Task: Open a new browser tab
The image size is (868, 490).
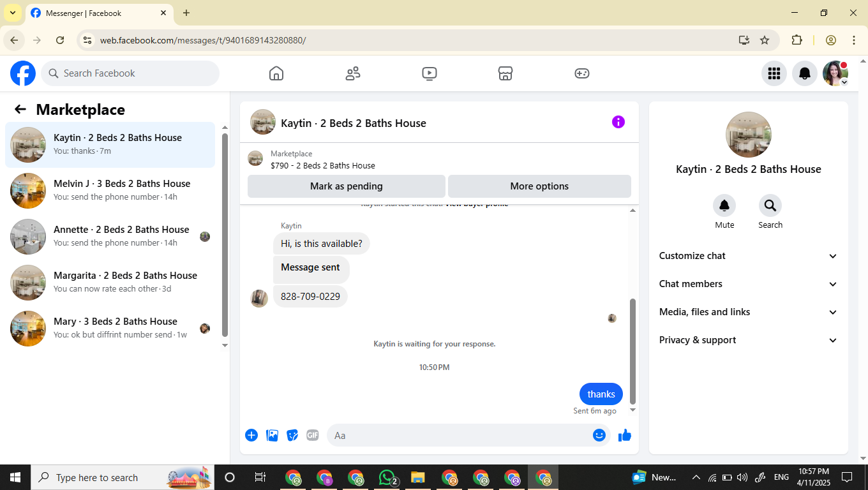Action: click(186, 13)
